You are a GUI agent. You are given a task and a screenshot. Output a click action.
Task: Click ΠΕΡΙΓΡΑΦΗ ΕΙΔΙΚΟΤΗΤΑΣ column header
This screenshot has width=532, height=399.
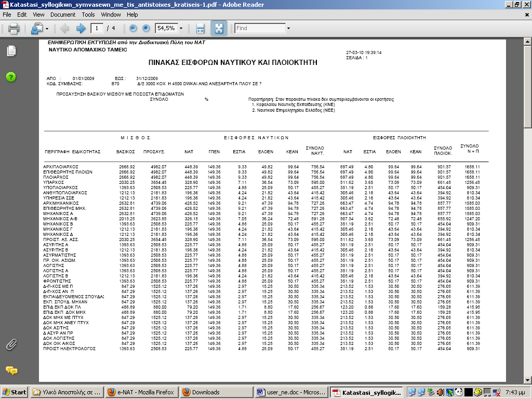coord(73,152)
